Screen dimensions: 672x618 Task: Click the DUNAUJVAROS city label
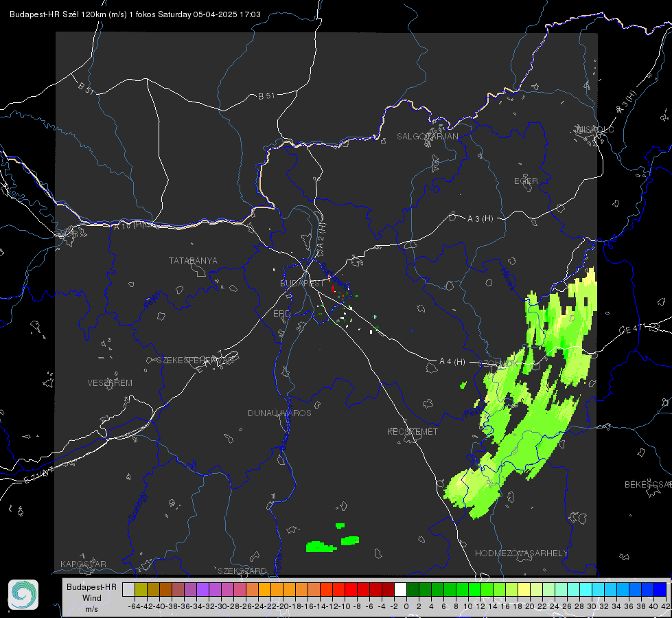(279, 413)
